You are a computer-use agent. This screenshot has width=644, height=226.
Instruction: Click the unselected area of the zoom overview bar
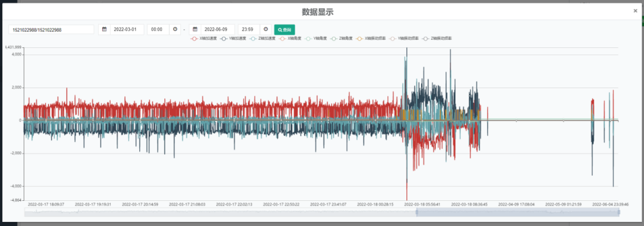pyautogui.click(x=220, y=212)
